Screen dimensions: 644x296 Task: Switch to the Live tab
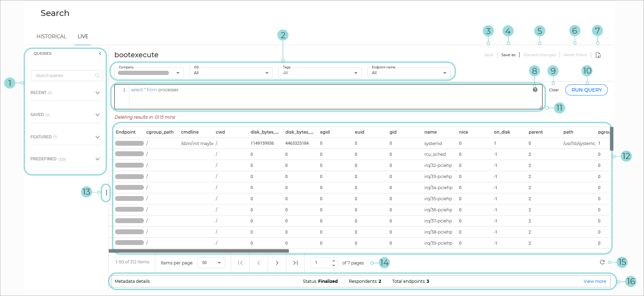(83, 36)
